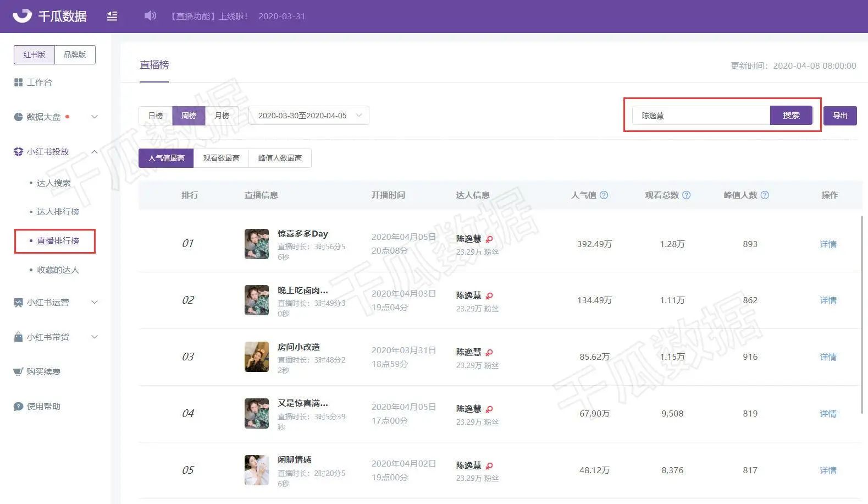Viewport: 868px width, 504px height.
Task: Open 详情 for 惊喜多多Day
Action: pyautogui.click(x=828, y=244)
